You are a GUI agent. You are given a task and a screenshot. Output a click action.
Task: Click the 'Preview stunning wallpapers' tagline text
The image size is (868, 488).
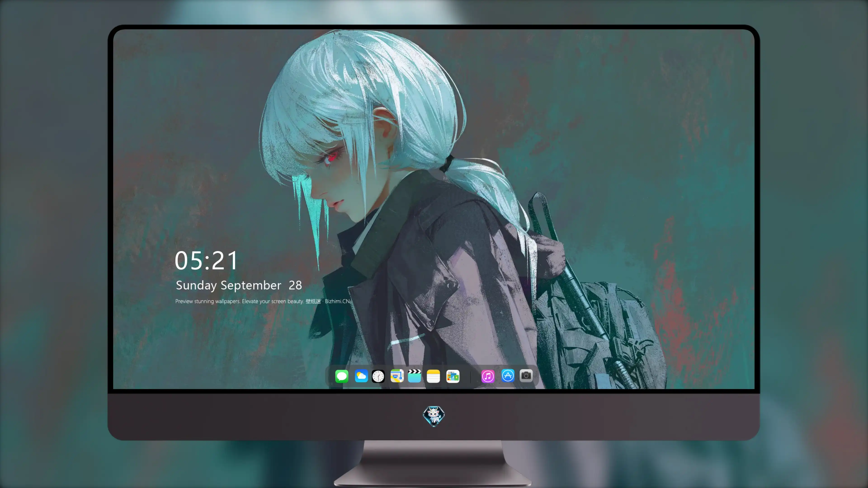[262, 301]
